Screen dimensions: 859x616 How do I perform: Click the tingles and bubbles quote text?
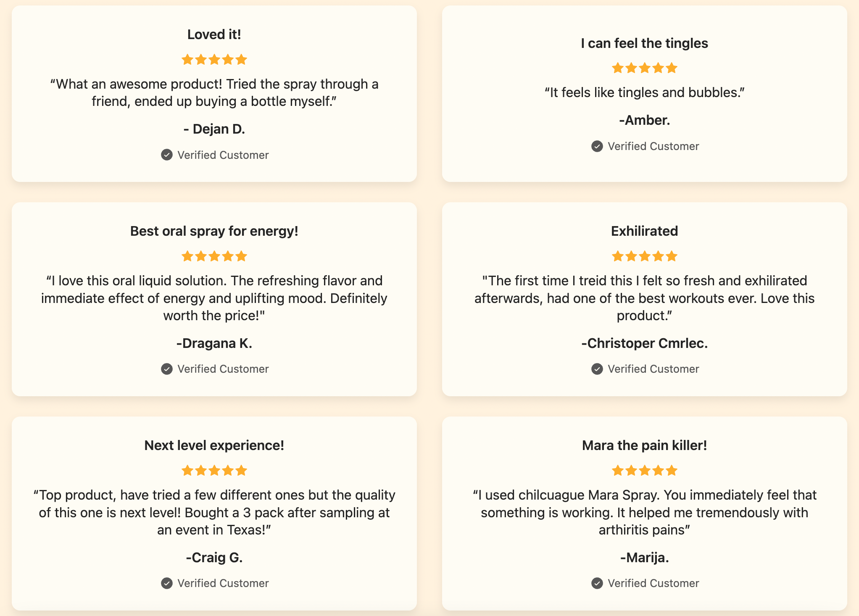pyautogui.click(x=645, y=92)
